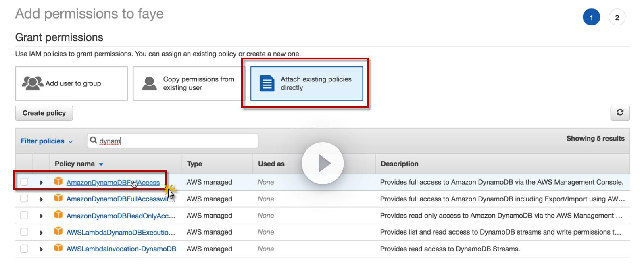
Task: Click the orange box icon for AWSLambdaDynamoDBExecutio…
Action: coord(58,231)
